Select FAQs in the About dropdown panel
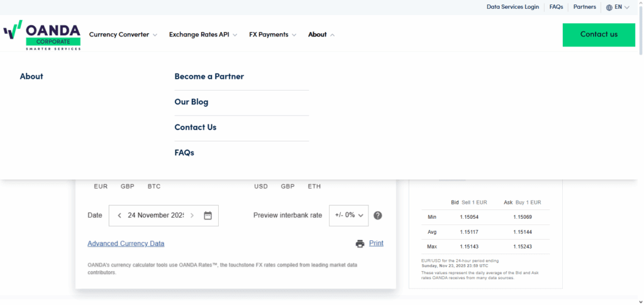644x305 pixels. [184, 153]
